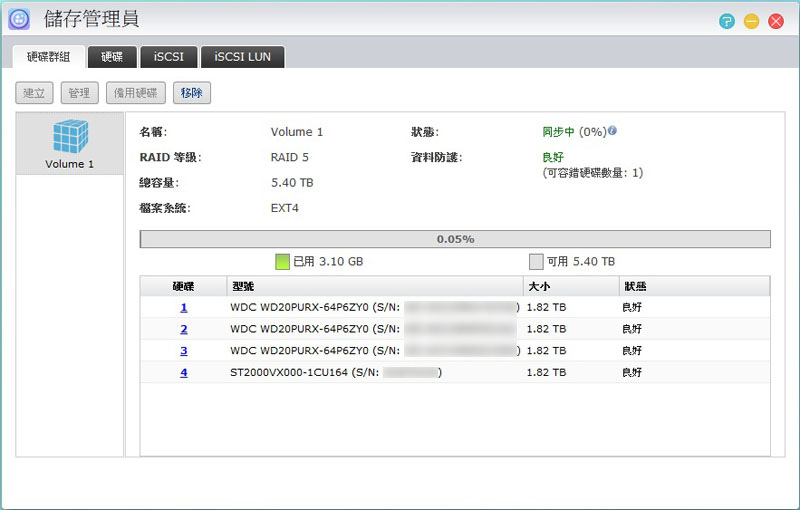The width and height of the screenshot is (800, 510).
Task: Switch to the 硬碟 tab
Action: pos(112,57)
